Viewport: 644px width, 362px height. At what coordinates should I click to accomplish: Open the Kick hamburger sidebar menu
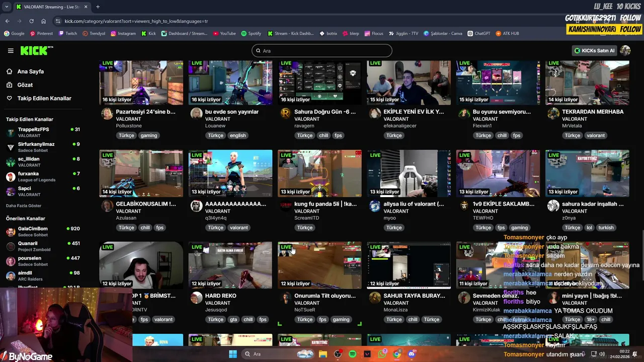pos(11,51)
